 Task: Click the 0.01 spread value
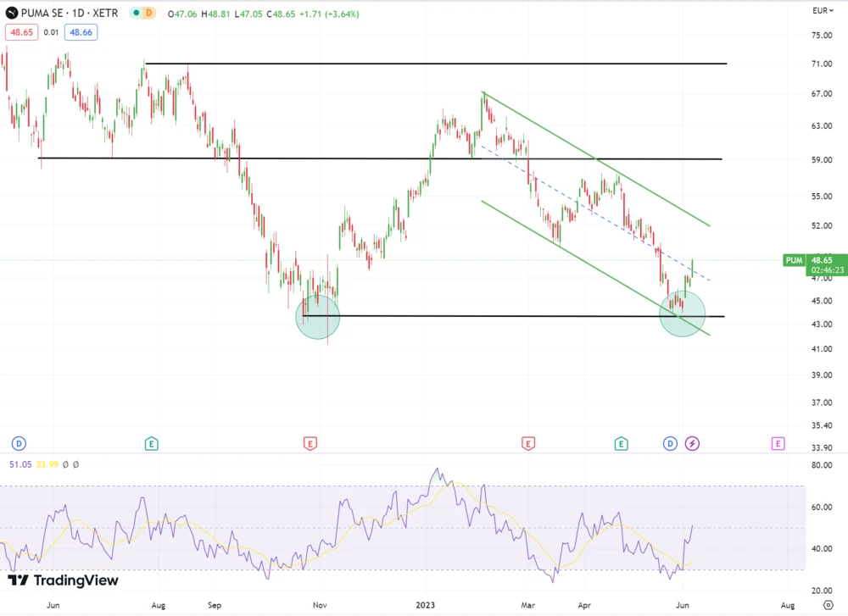52,32
